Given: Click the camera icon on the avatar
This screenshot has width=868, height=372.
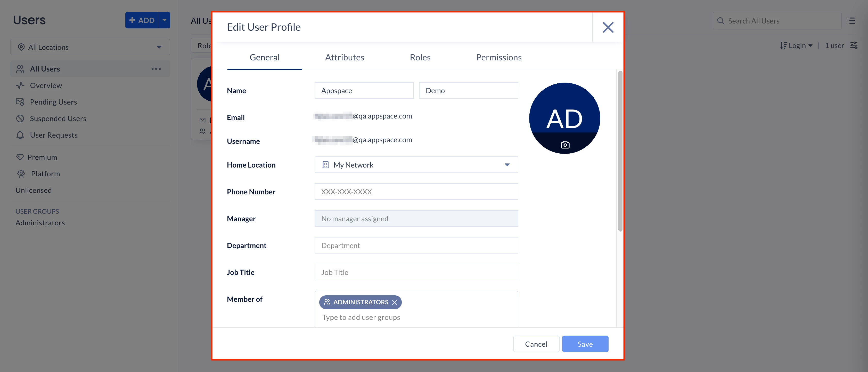Looking at the screenshot, I should tap(565, 145).
